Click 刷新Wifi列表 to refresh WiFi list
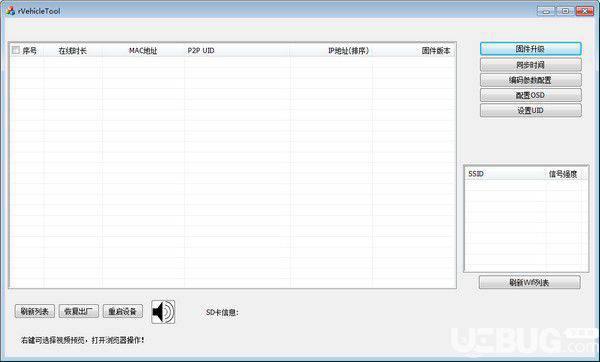This screenshot has width=600, height=362. coord(529,282)
